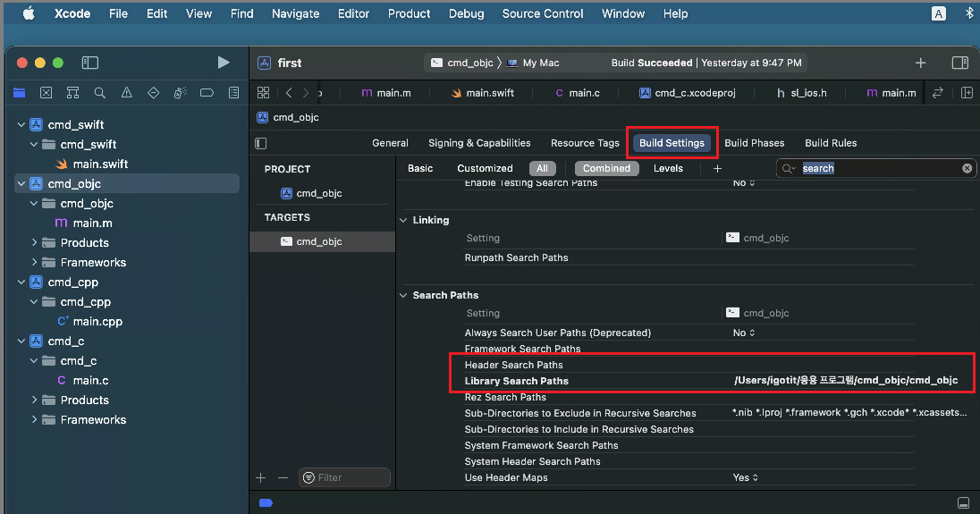Open the Issue navigator warning icon

126,93
